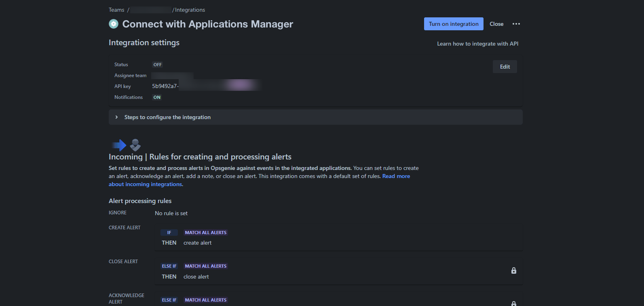Click the Integration settings heading
Viewport: 644px width, 306px height.
click(144, 42)
